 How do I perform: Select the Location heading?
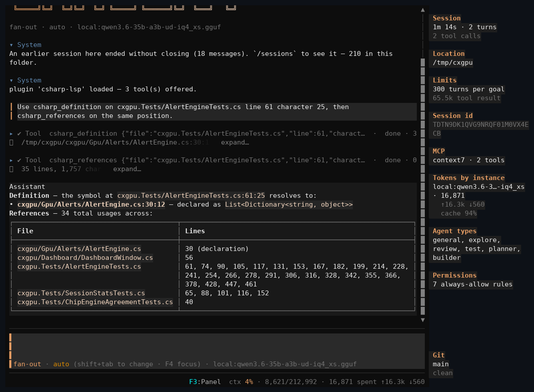pyautogui.click(x=449, y=54)
